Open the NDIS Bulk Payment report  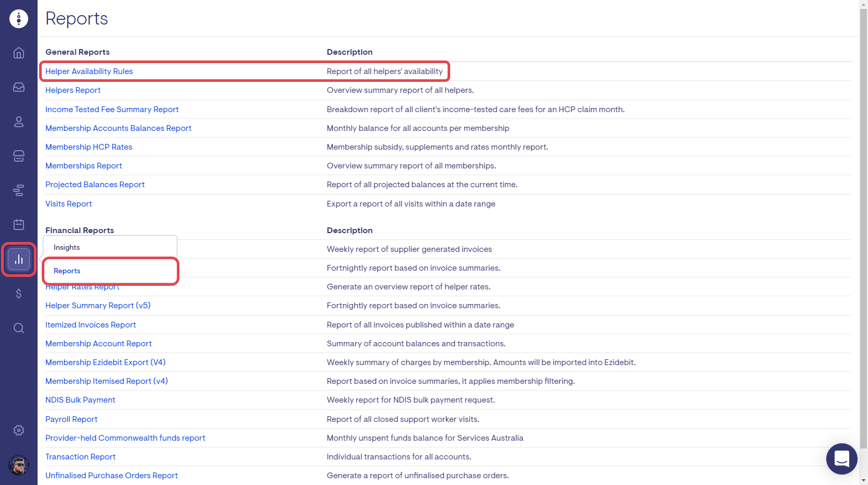(80, 400)
